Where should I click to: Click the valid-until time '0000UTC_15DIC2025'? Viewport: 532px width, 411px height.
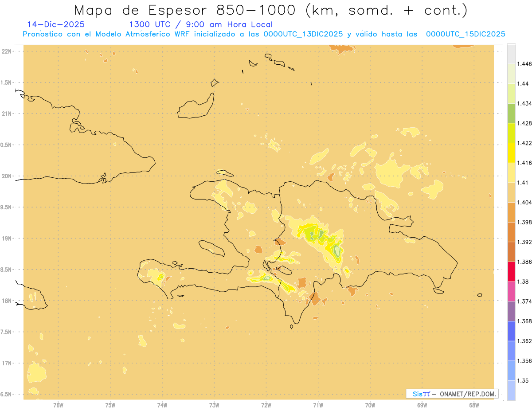click(465, 34)
